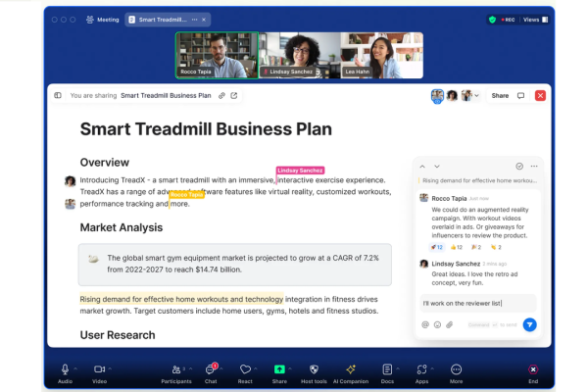The image size is (588, 392).
Task: Expand docs options caret next to Docs
Action: (x=398, y=368)
